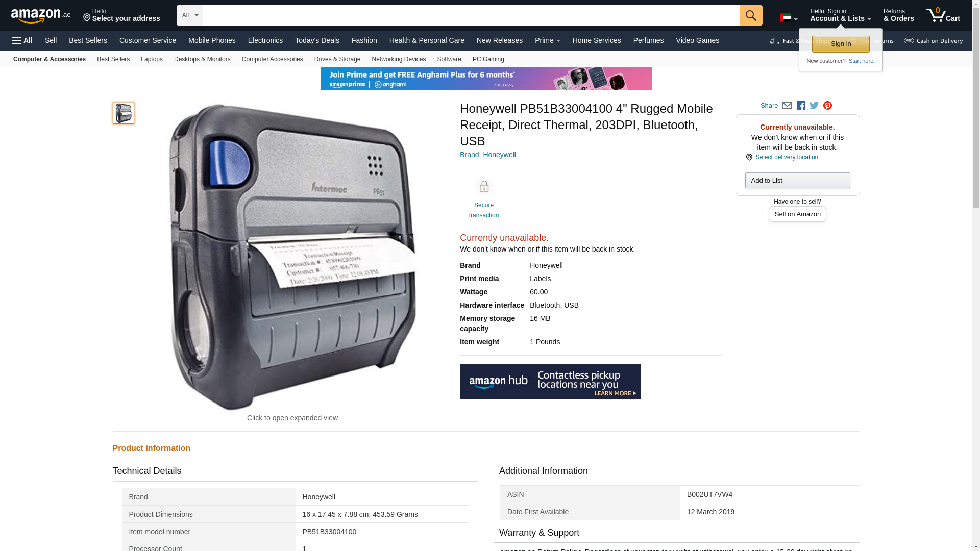
Task: Expand the Prime menu dropdown
Action: click(x=547, y=40)
